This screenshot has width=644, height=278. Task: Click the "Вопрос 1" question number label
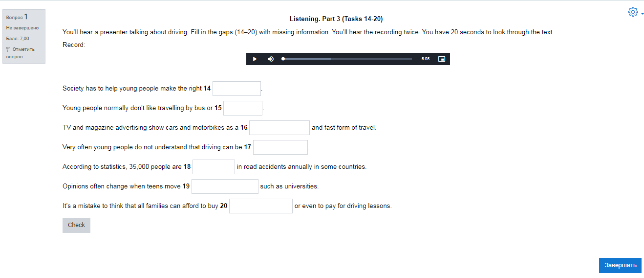pos(17,17)
